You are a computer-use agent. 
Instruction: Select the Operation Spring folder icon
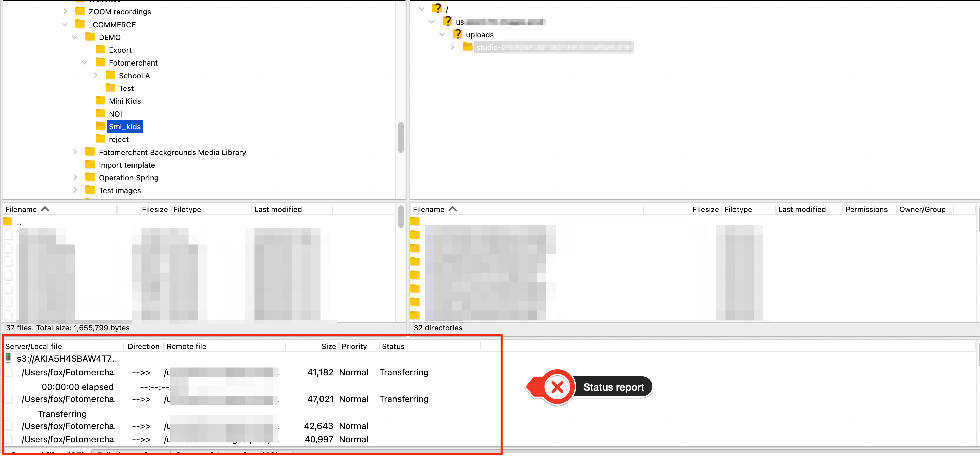pyautogui.click(x=90, y=177)
